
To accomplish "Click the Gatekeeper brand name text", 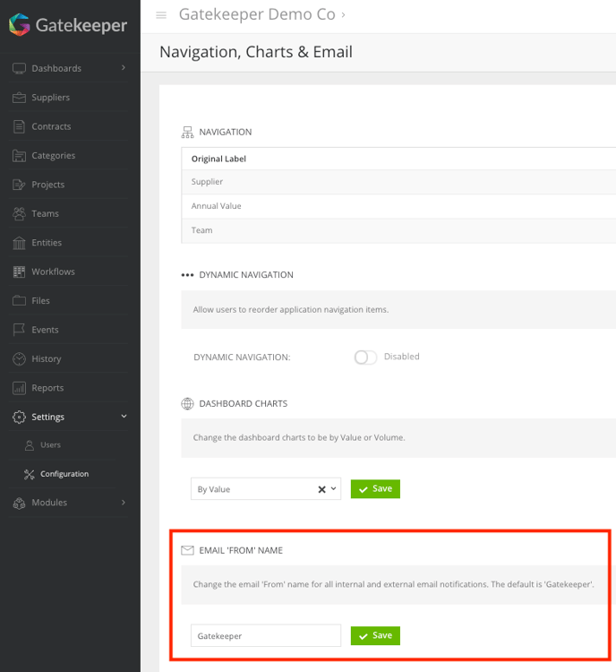I will pyautogui.click(x=81, y=25).
